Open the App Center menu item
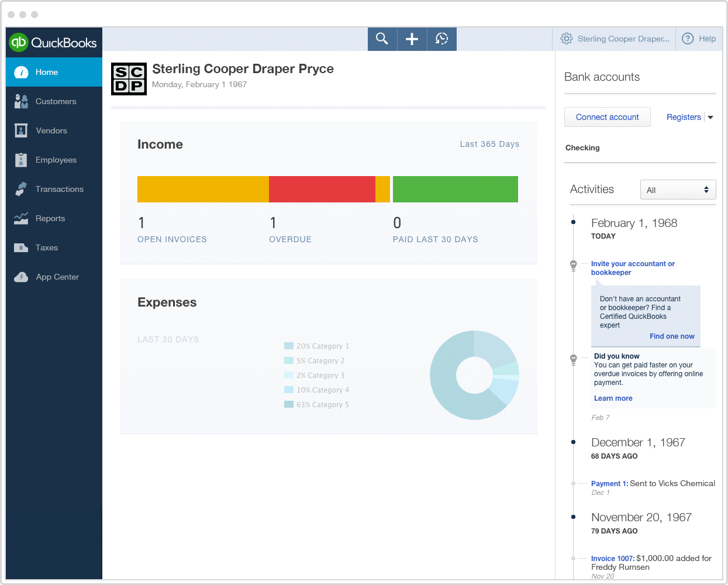This screenshot has height=585, width=728. [54, 277]
